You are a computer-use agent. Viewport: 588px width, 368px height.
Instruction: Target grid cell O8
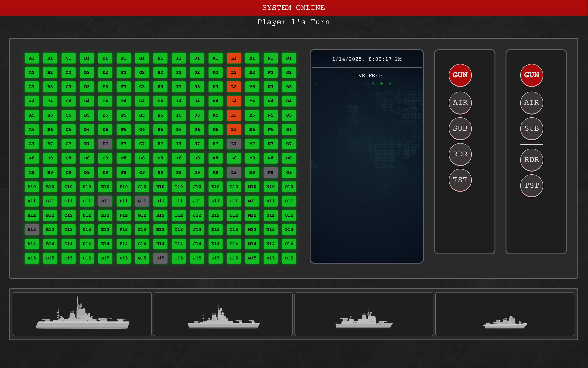(289, 158)
